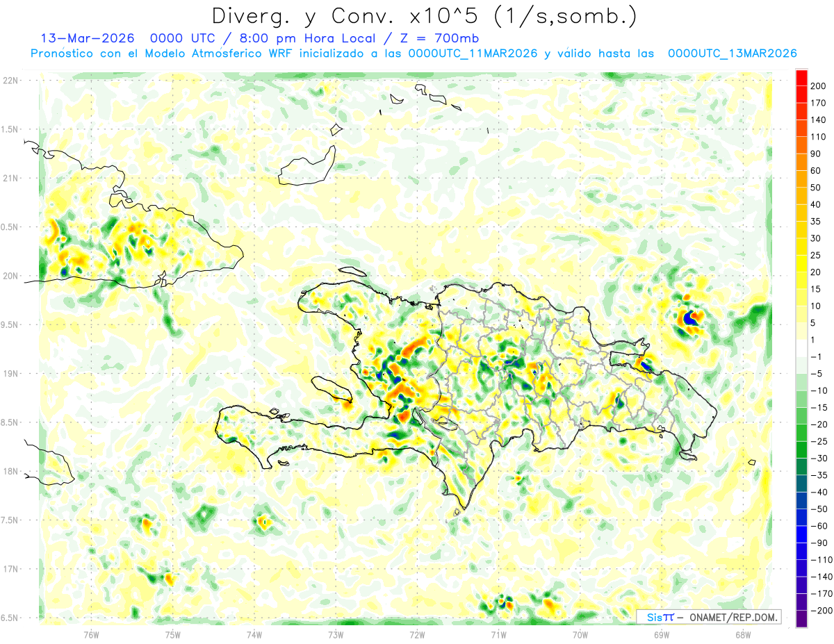Pick the dark purple bottom color scale swatch
The image size is (834, 644).
click(x=801, y=618)
